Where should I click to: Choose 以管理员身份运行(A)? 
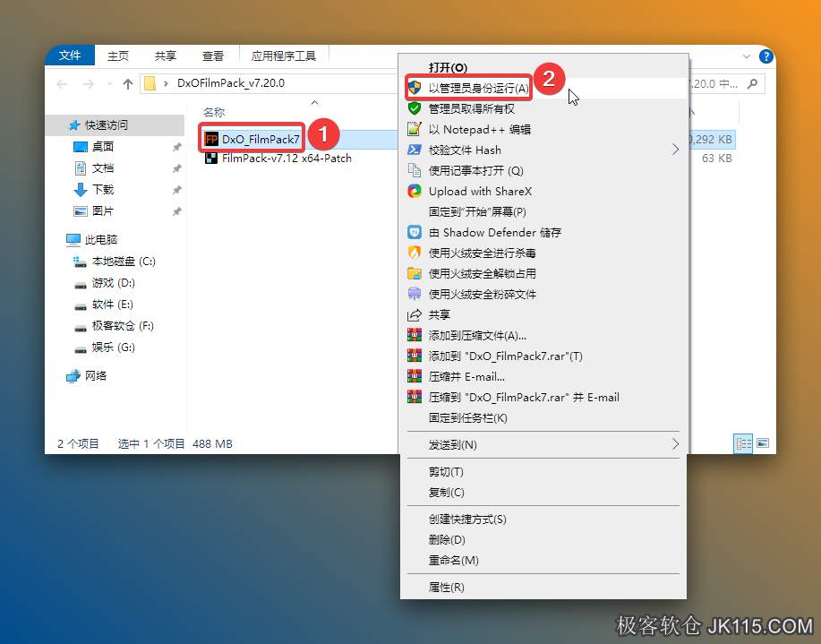(543, 88)
